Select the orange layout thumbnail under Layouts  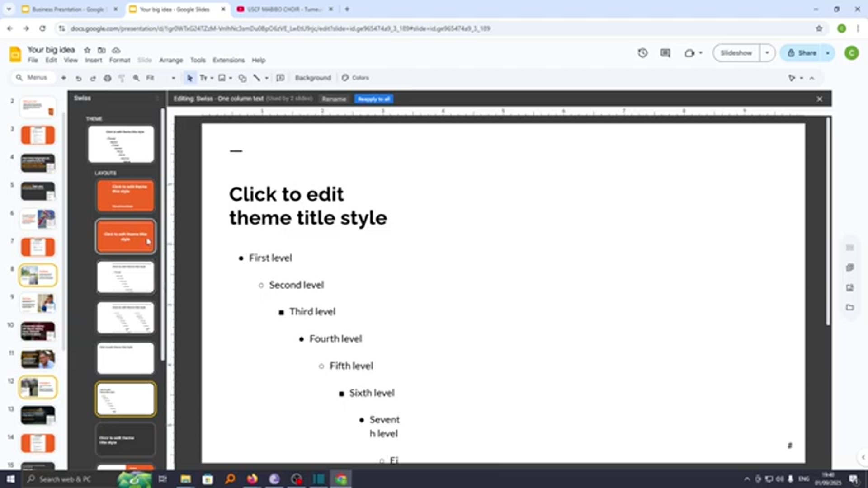pos(125,196)
